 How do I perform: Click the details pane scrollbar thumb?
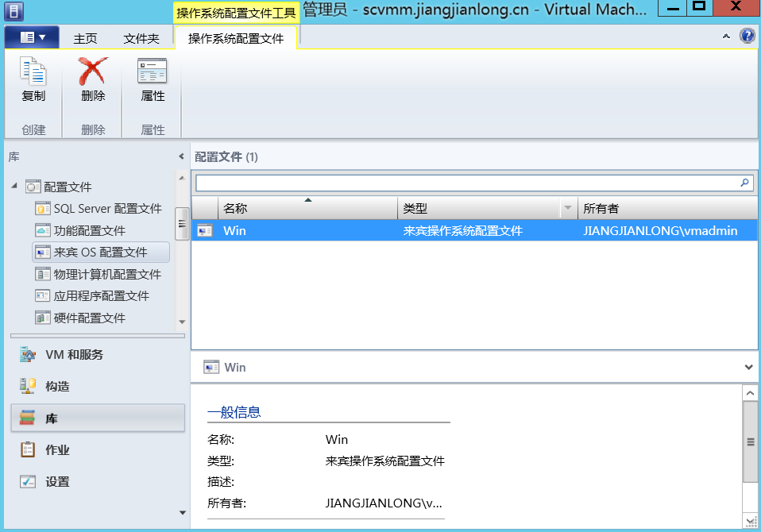[751, 441]
